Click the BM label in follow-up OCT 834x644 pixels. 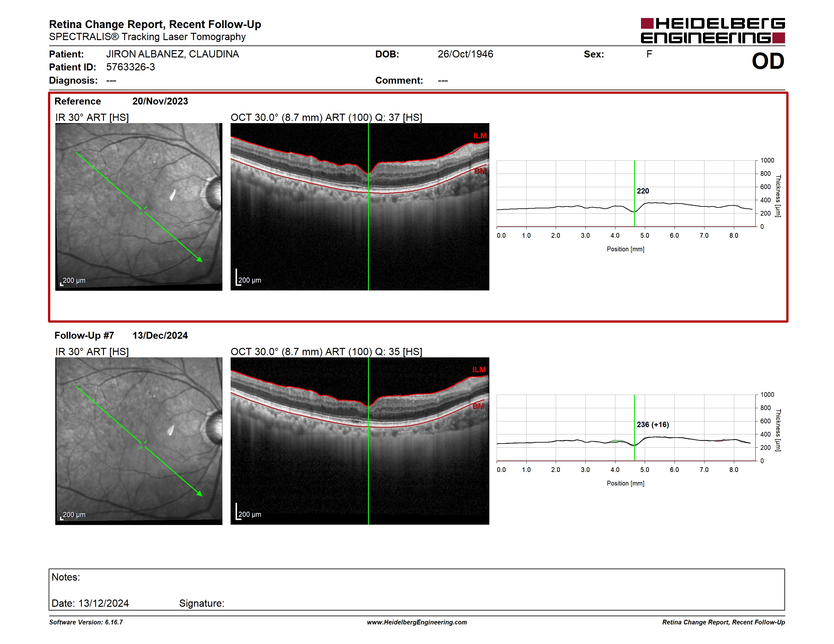point(479,406)
